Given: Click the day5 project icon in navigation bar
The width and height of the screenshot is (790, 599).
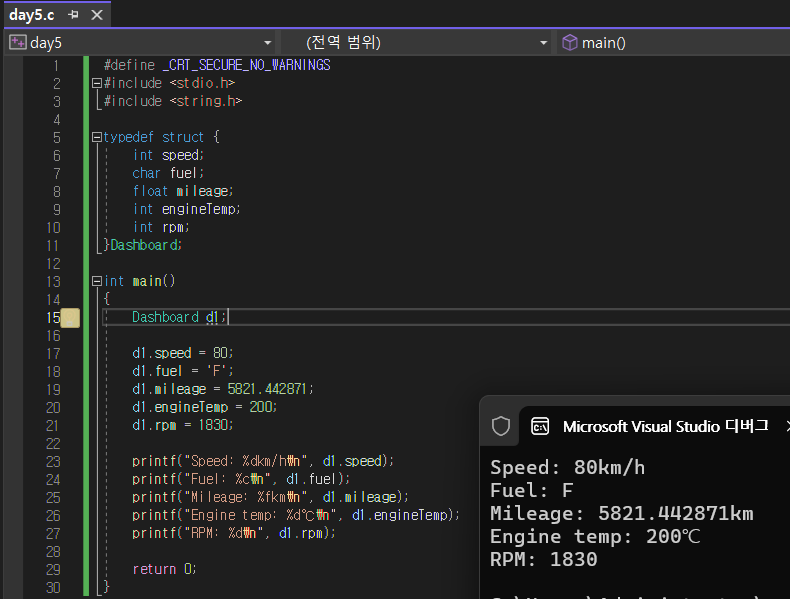Looking at the screenshot, I should 18,43.
